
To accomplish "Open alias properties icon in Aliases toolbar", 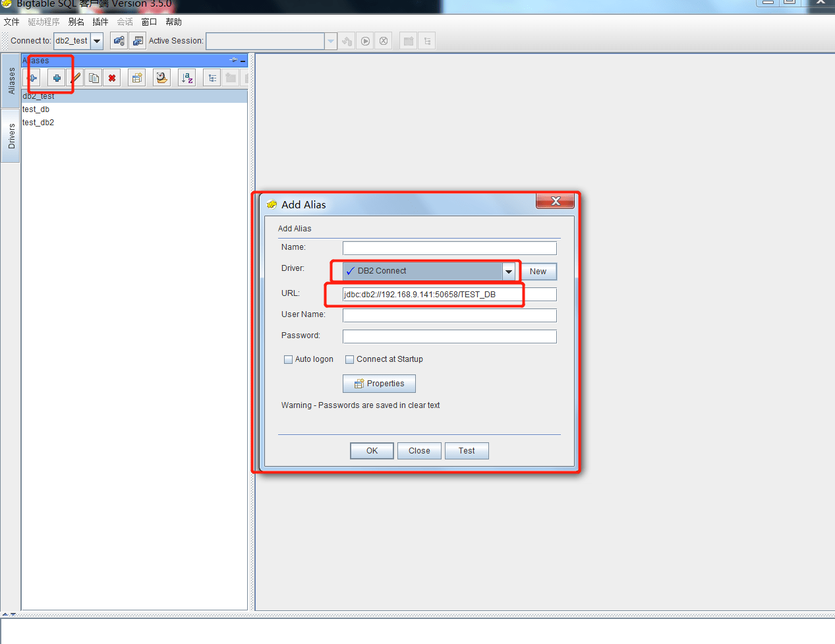I will (x=136, y=78).
